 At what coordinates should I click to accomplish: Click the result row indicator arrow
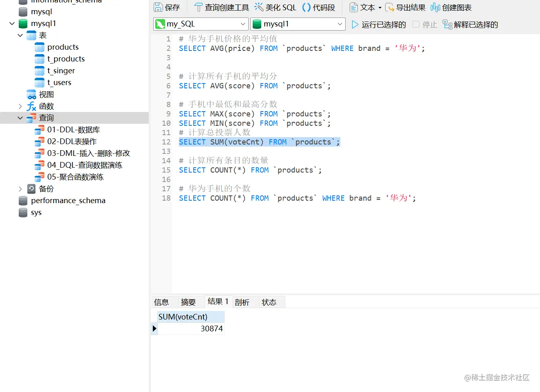click(x=154, y=328)
